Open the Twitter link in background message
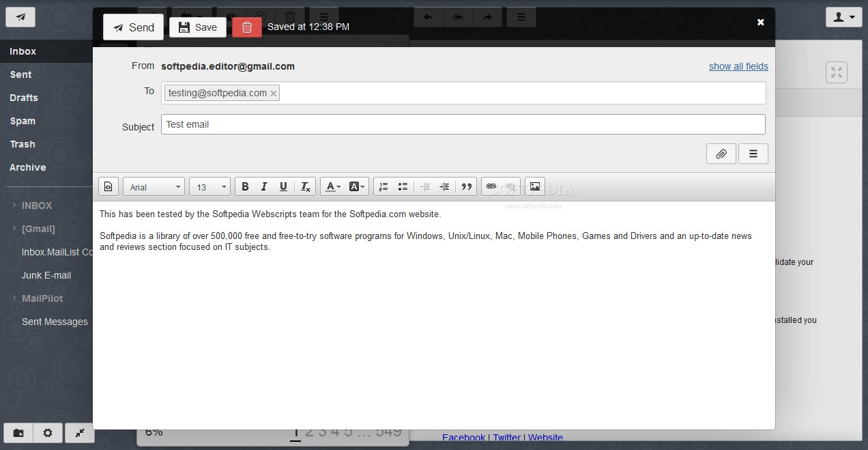The image size is (868, 450). pos(506,438)
